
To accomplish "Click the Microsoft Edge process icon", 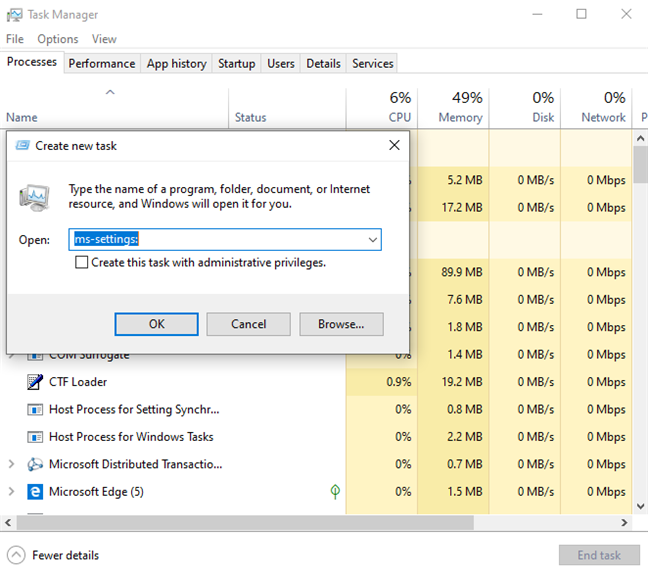I will click(35, 492).
